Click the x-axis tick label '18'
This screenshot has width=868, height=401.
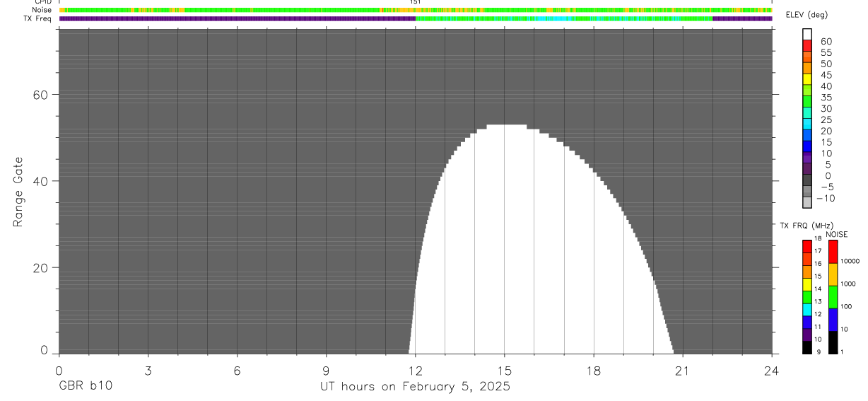[594, 371]
